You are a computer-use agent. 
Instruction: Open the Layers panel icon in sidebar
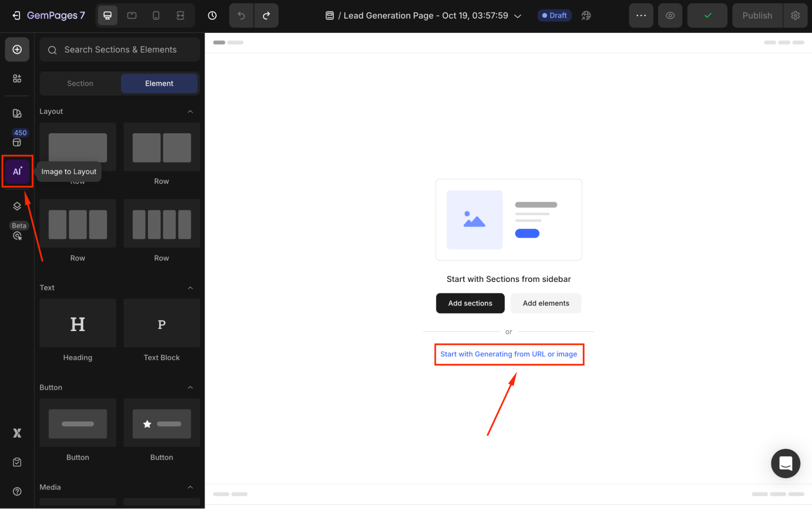[17, 206]
